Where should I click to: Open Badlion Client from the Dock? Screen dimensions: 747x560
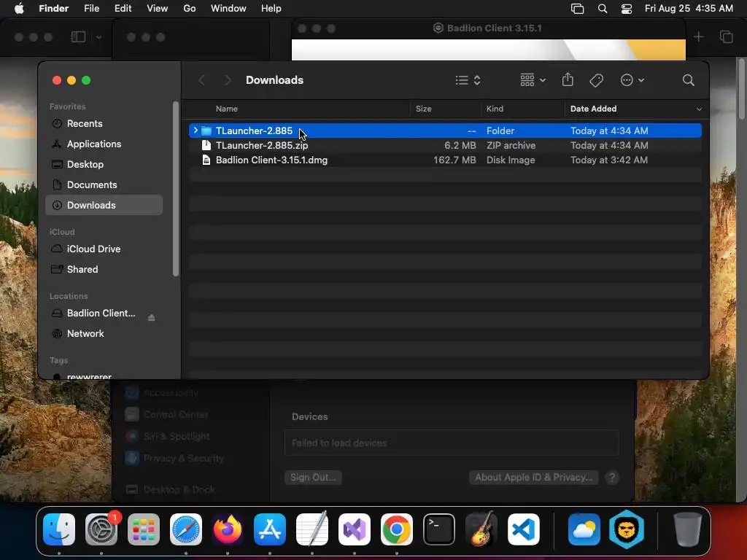coord(627,529)
